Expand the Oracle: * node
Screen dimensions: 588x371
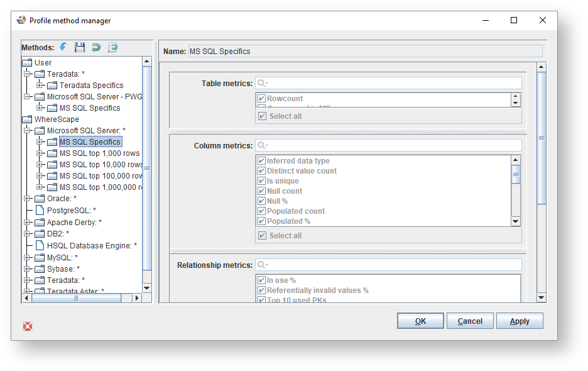(27, 198)
